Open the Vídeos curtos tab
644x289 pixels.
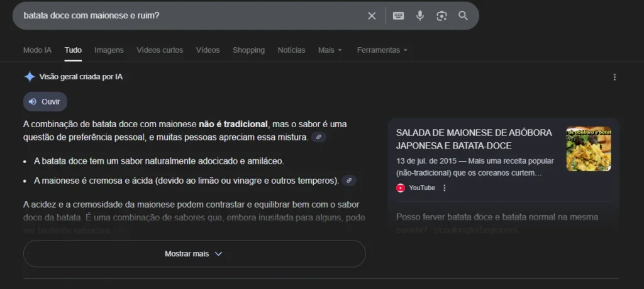point(160,50)
